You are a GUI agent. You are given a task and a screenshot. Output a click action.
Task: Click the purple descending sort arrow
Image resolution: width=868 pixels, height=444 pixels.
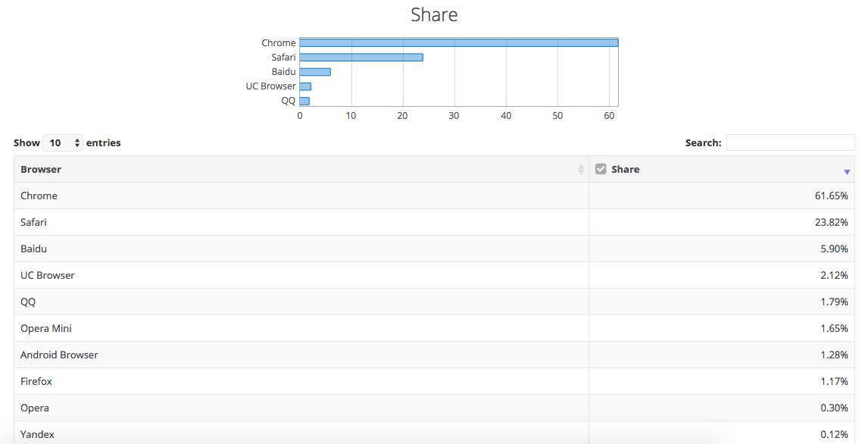pyautogui.click(x=846, y=172)
